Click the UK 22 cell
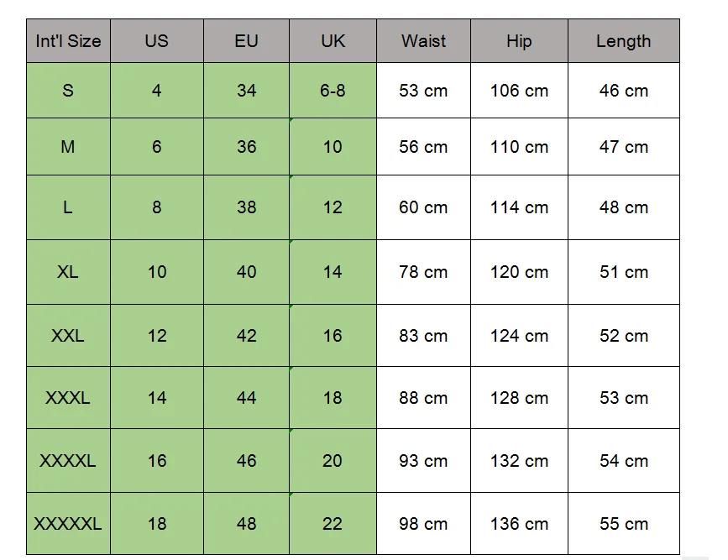 333,523
